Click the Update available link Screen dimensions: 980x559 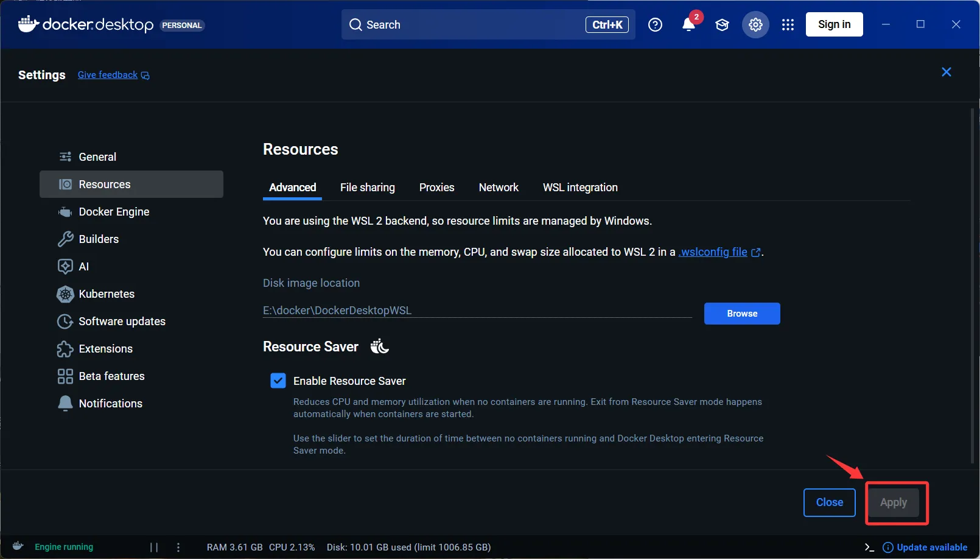click(x=932, y=547)
